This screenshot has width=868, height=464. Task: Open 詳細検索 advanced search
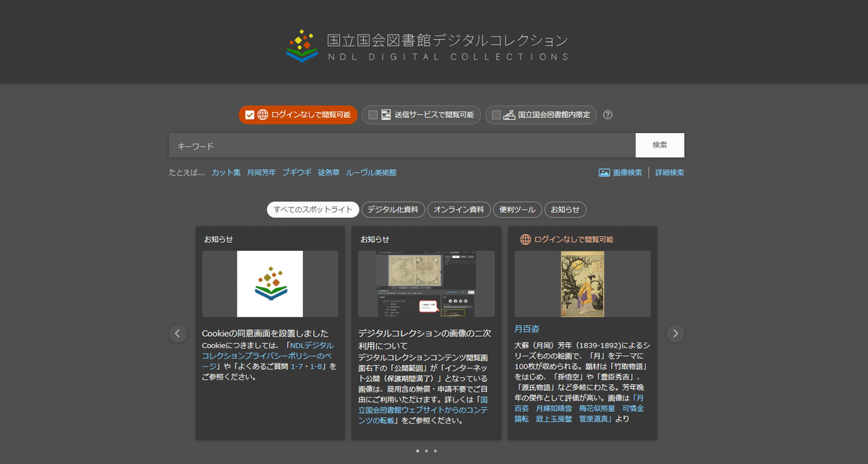(x=669, y=172)
